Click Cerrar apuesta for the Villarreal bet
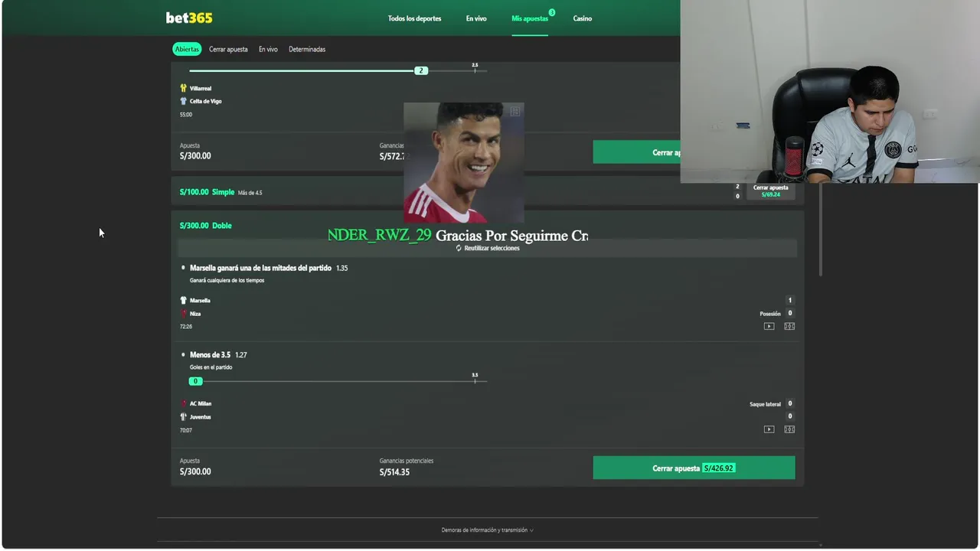 (636, 152)
